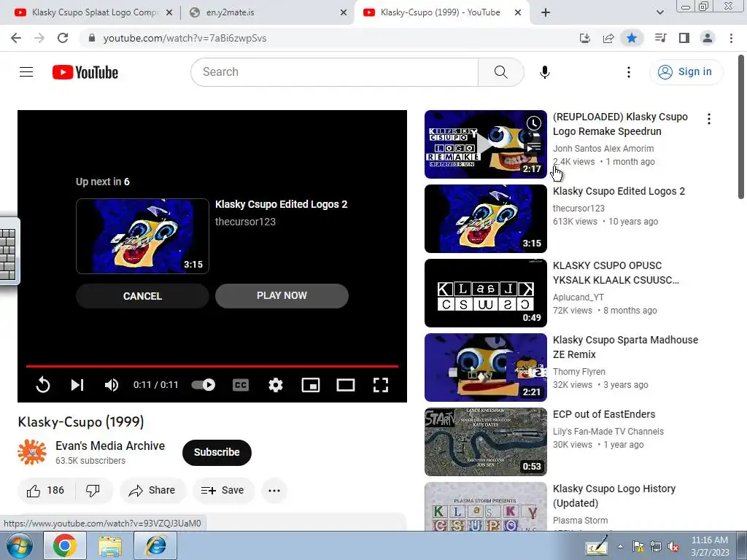Open media control playlist icon

point(660,38)
